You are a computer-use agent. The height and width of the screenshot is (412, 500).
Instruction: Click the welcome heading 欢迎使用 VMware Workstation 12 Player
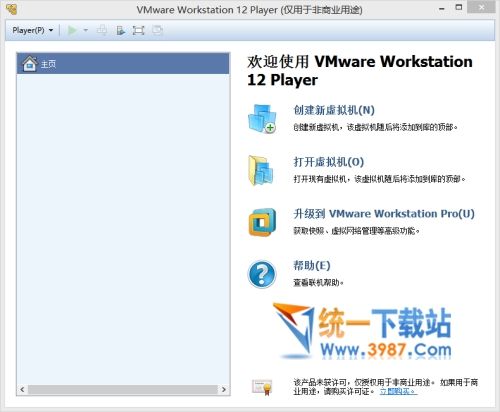(x=360, y=71)
